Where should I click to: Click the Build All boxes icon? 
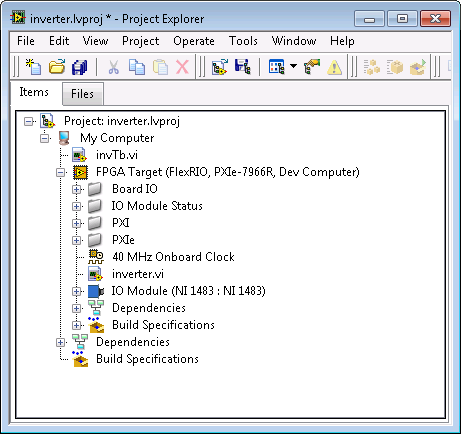click(372, 67)
